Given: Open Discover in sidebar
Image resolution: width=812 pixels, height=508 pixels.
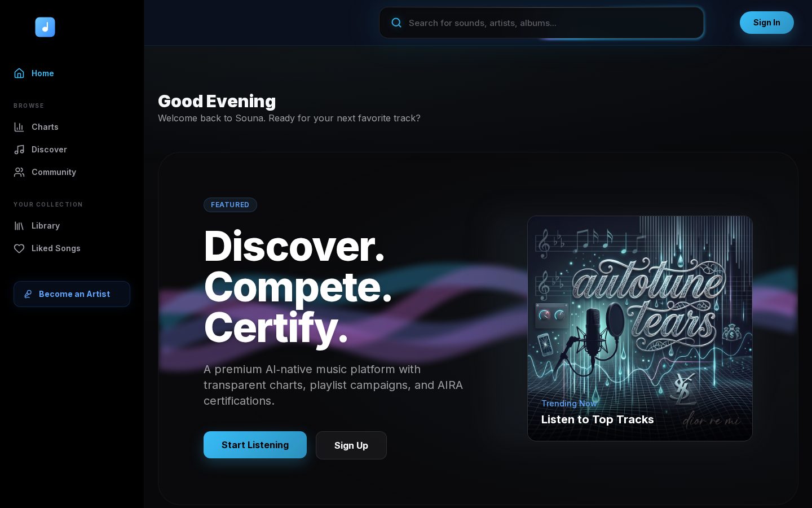Looking at the screenshot, I should [x=72, y=150].
